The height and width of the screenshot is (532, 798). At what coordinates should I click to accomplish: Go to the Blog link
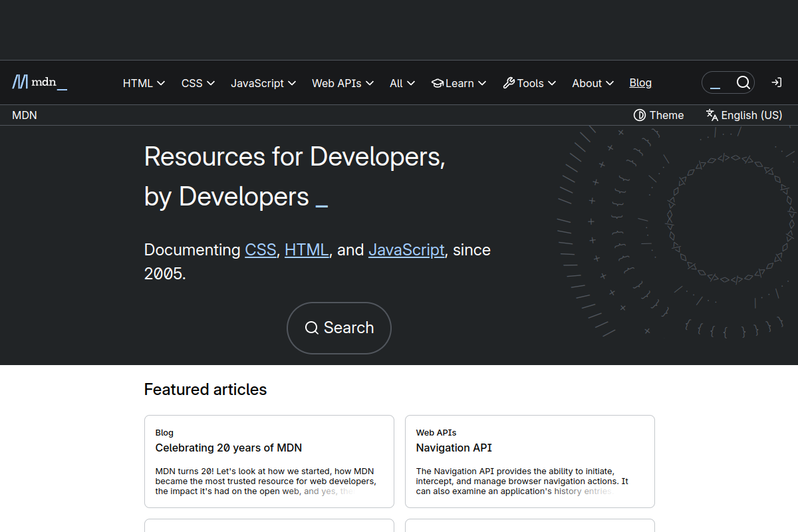(x=640, y=83)
